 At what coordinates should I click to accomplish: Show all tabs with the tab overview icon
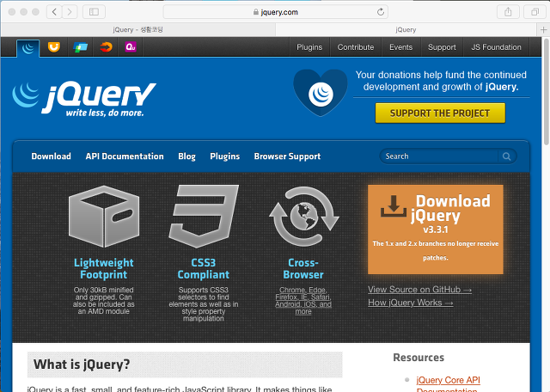(535, 12)
